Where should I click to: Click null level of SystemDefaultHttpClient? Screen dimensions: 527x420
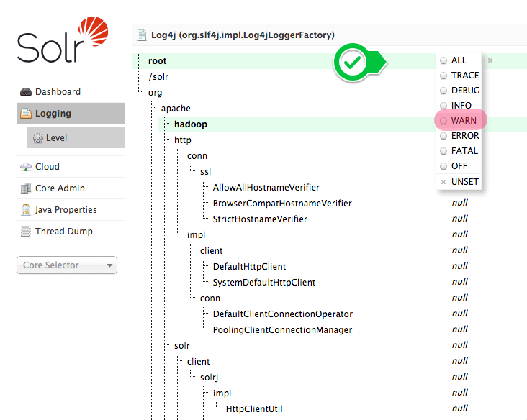pyautogui.click(x=460, y=282)
